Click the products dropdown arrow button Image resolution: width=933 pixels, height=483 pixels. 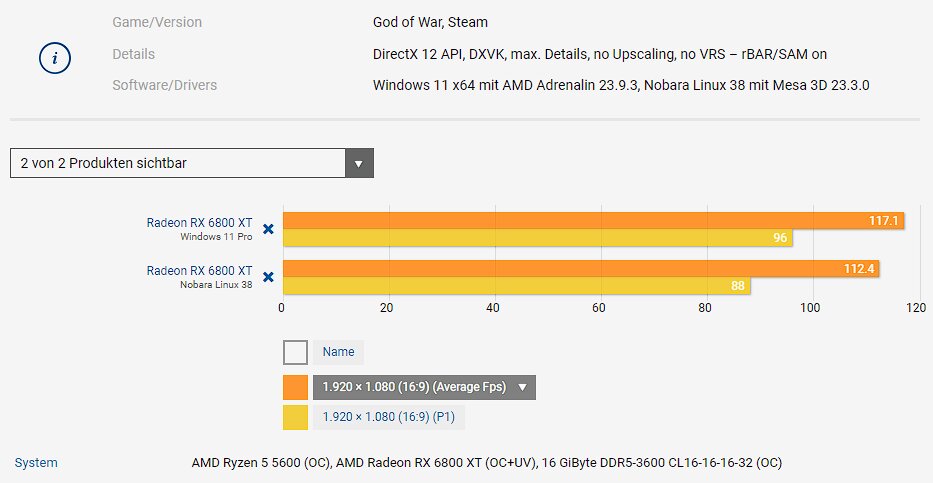click(359, 163)
